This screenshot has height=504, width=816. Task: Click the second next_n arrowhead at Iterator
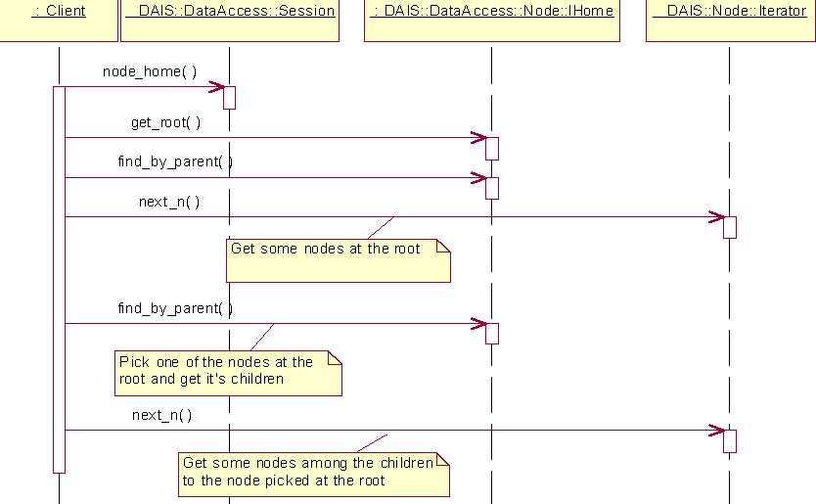716,431
